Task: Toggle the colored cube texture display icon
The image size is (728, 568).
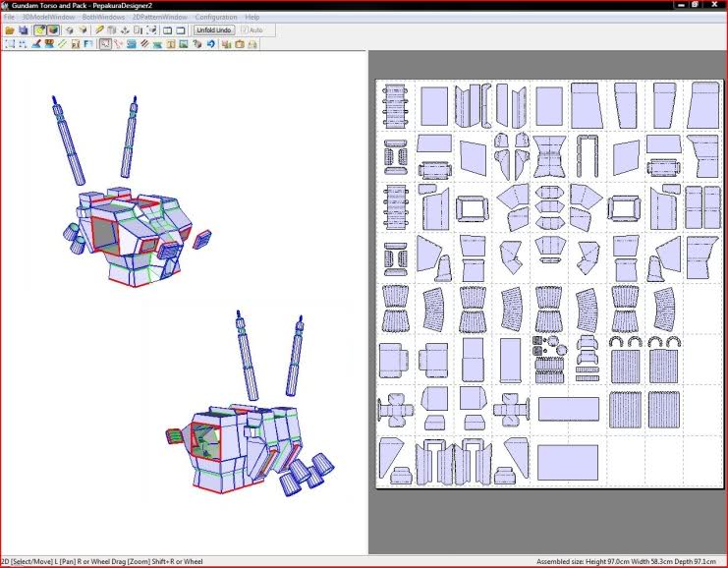Action: tap(53, 30)
